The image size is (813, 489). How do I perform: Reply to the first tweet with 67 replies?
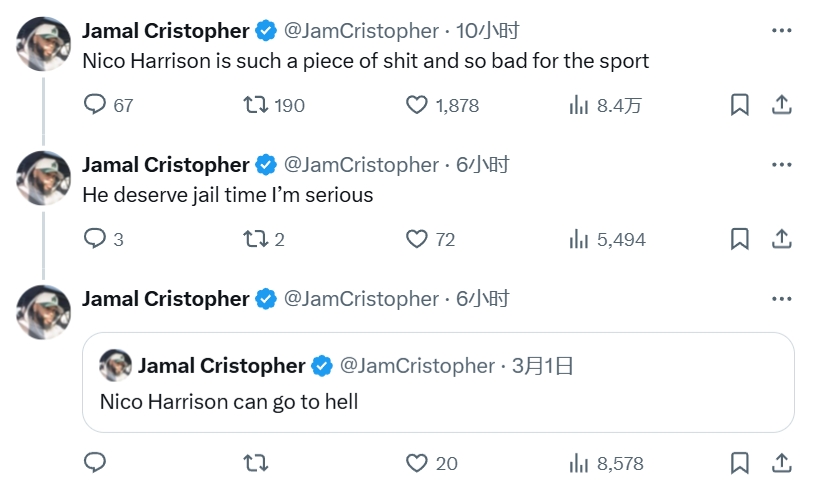point(95,105)
